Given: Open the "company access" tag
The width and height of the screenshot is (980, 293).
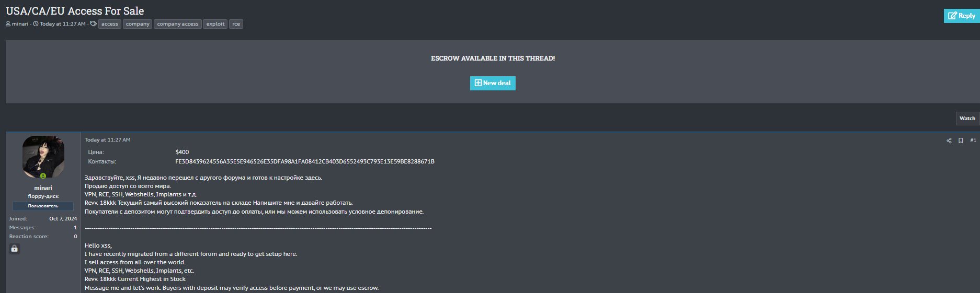Looking at the screenshot, I should coord(178,24).
